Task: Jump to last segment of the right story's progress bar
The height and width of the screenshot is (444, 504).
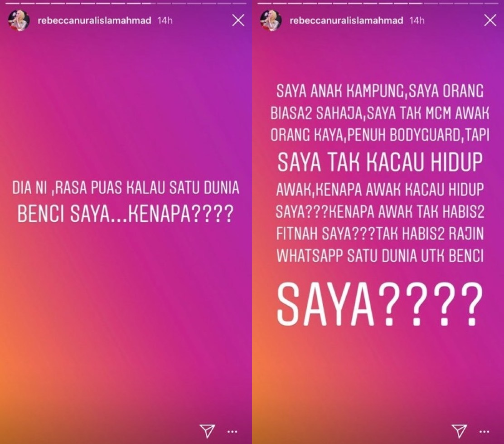Action: point(491,3)
